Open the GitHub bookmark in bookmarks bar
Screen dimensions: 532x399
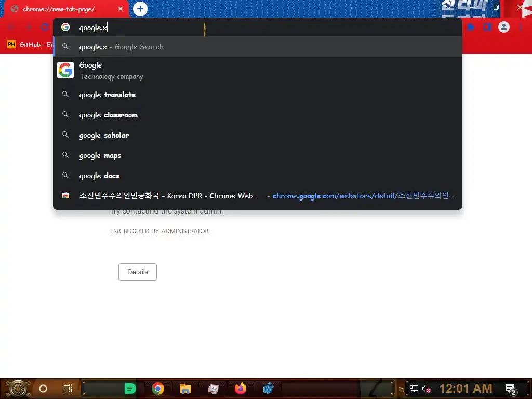click(30, 45)
